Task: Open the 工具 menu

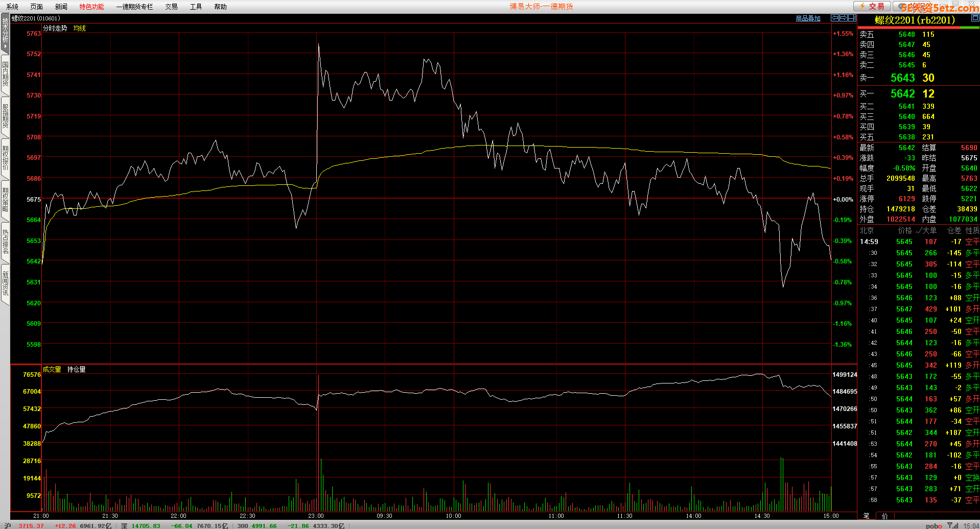Action: tap(196, 7)
